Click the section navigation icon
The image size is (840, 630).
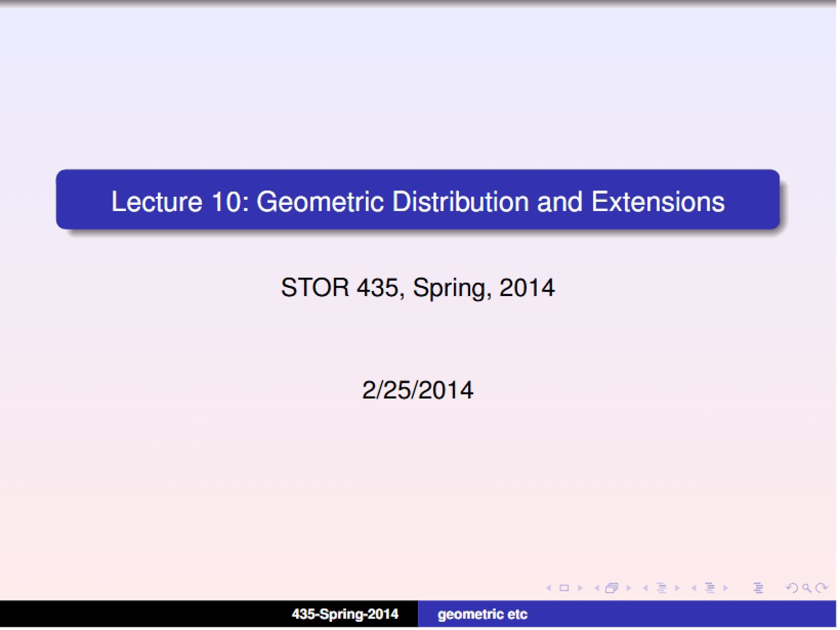click(x=710, y=587)
